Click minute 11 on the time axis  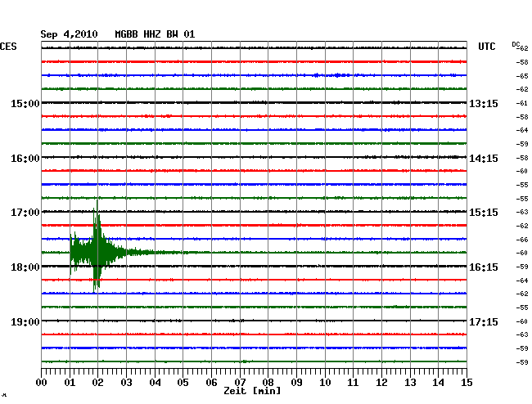(353, 383)
